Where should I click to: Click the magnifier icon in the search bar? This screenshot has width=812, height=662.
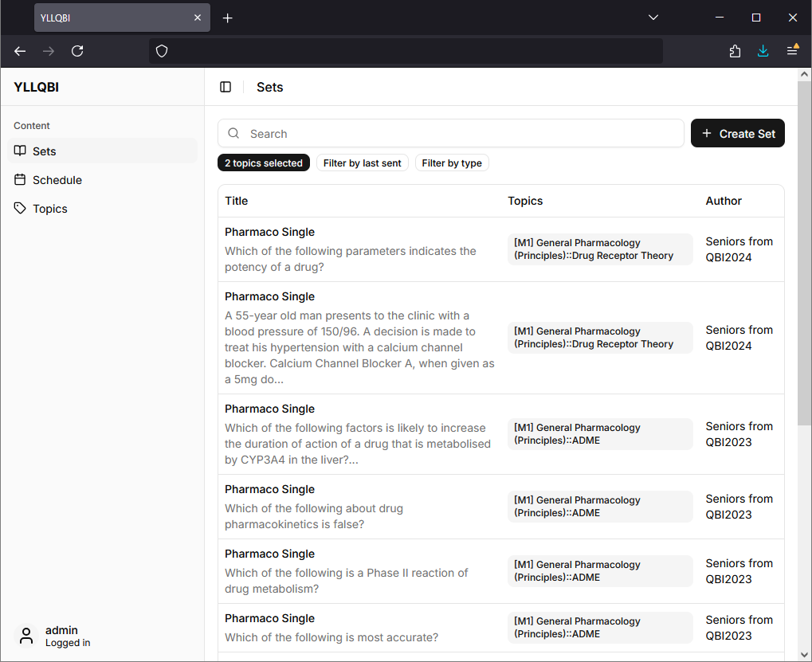point(233,133)
